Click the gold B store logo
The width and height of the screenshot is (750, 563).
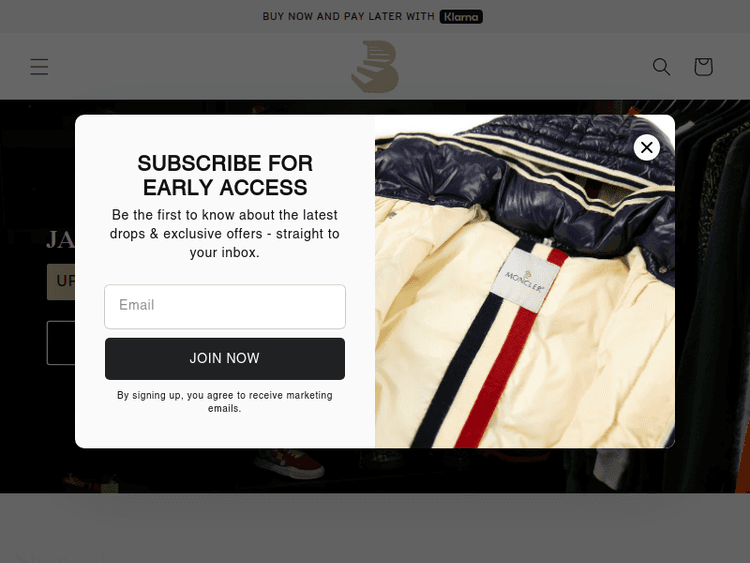(375, 66)
